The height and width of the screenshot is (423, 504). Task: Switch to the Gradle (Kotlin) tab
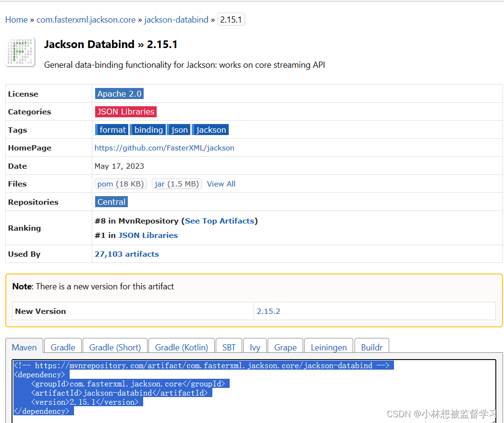pyautogui.click(x=181, y=347)
